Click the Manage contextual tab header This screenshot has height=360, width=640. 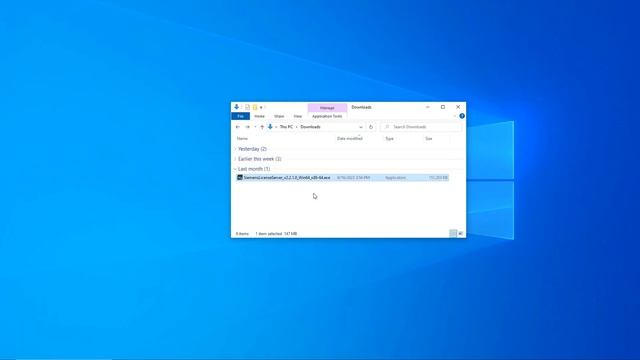(x=327, y=108)
